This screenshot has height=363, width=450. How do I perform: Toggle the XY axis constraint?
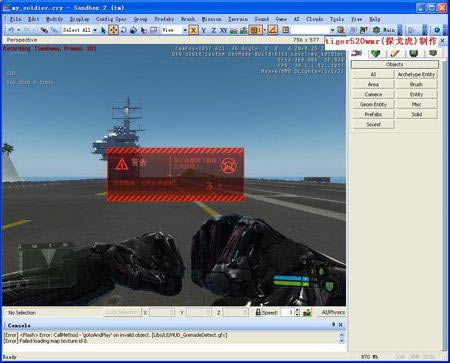click(x=223, y=30)
